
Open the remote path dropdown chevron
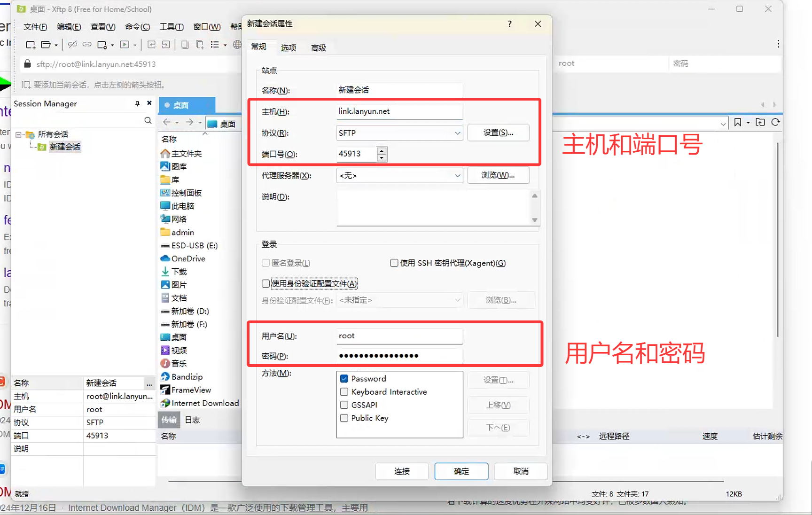[723, 124]
